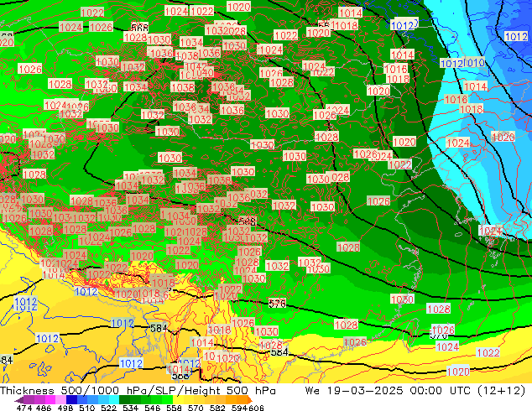This screenshot has width=532, height=411.
Task: Click the 1040 pressure label on map
Action: [204, 72]
